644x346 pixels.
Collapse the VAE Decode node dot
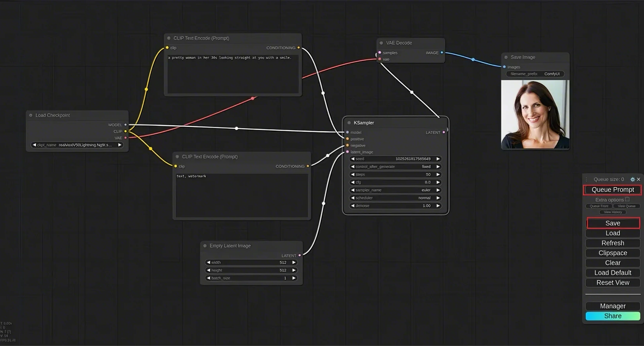(x=381, y=43)
